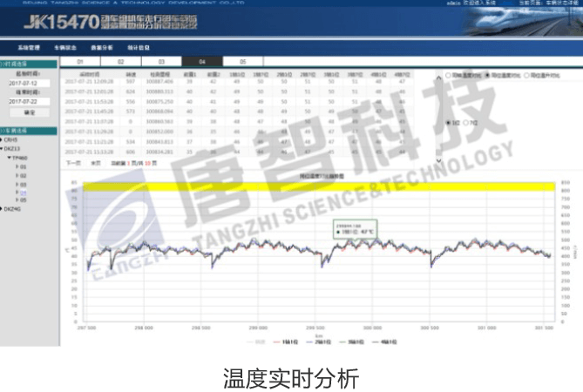Click mileage cell 300887.406

159,81
